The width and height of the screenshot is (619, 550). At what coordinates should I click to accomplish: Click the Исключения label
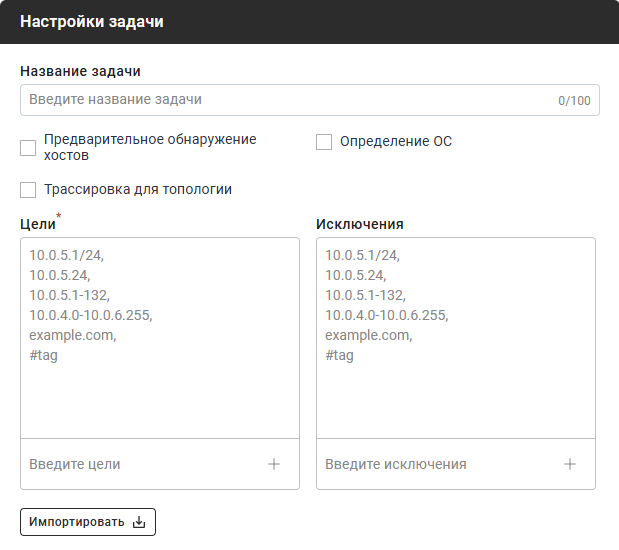point(360,224)
